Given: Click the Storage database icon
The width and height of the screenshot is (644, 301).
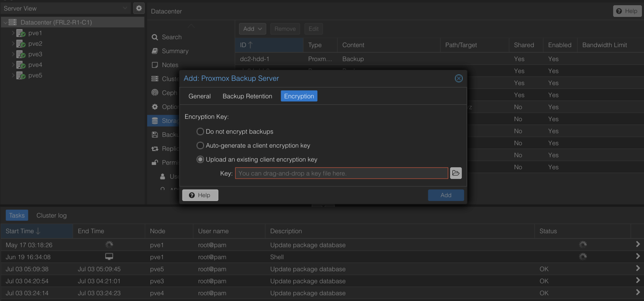Looking at the screenshot, I should click(x=155, y=121).
